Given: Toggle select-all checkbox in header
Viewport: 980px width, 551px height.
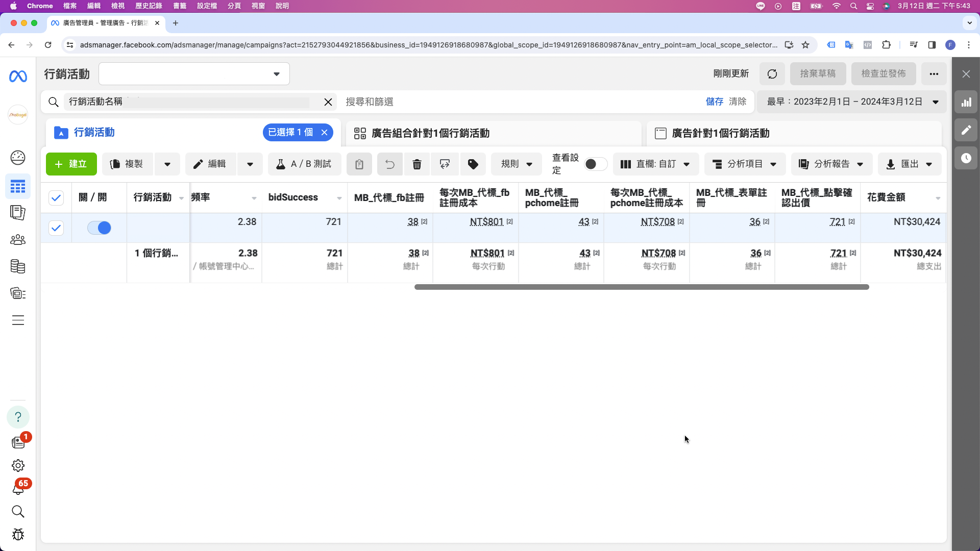Looking at the screenshot, I should tap(56, 198).
